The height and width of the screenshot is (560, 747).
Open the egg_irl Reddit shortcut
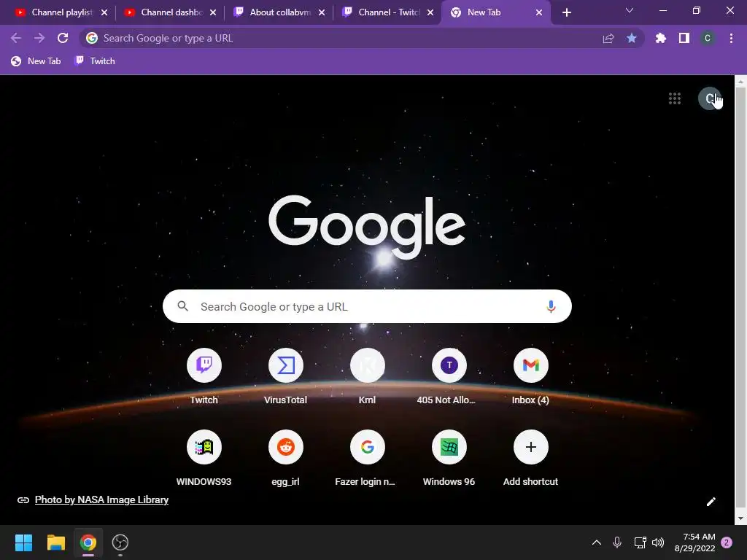(285, 447)
